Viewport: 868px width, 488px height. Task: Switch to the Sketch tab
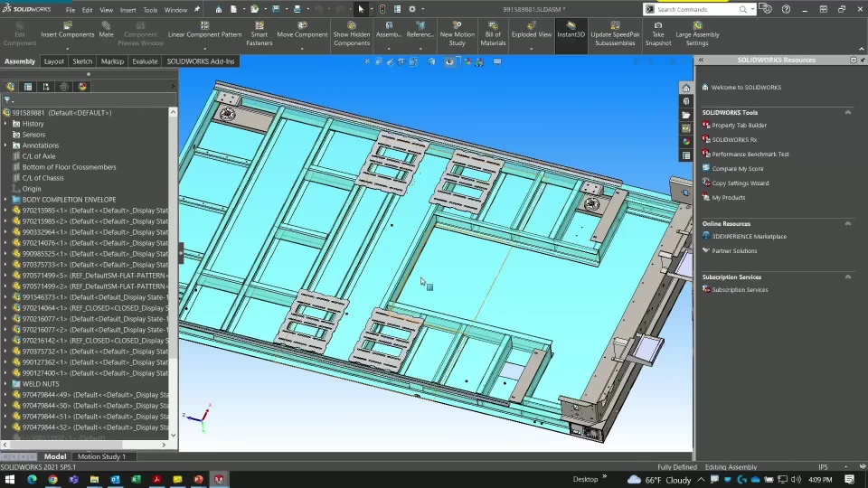point(82,61)
